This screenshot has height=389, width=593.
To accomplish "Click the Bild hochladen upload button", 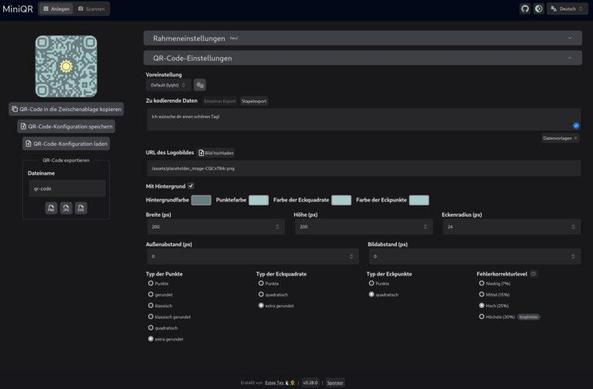I will 216,153.
